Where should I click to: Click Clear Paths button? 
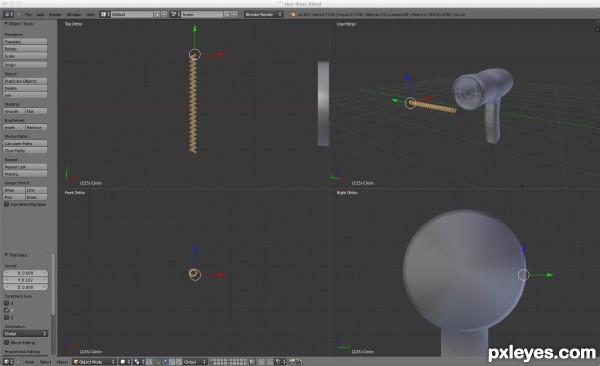[x=25, y=150]
